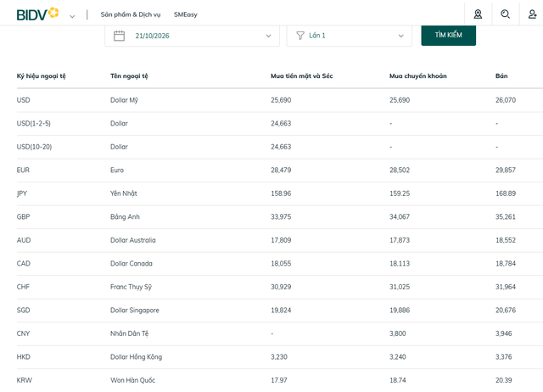Click AUD transfer rate 17,873
Viewport: 543px width, 392px height.
point(400,240)
